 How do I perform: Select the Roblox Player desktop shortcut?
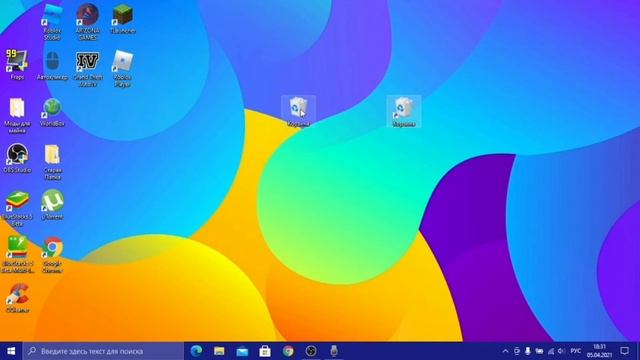click(122, 69)
